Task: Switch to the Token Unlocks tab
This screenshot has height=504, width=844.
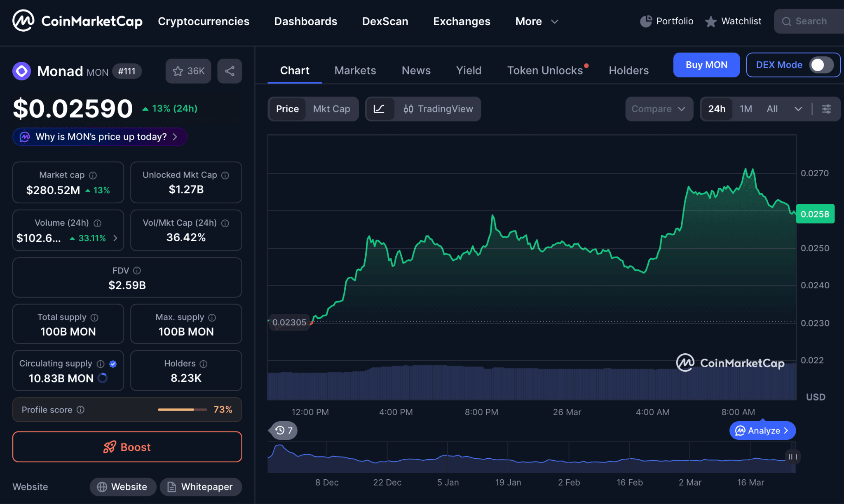Action: pos(546,70)
